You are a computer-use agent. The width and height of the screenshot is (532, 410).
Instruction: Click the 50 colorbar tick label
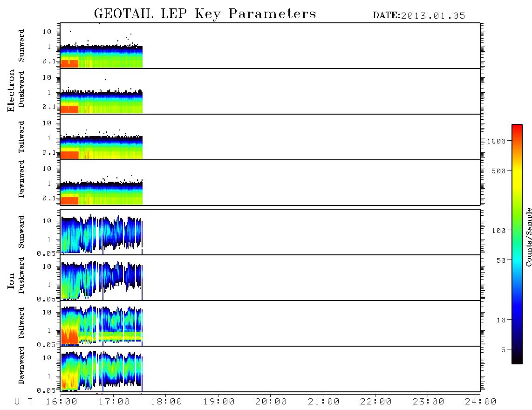pos(501,260)
